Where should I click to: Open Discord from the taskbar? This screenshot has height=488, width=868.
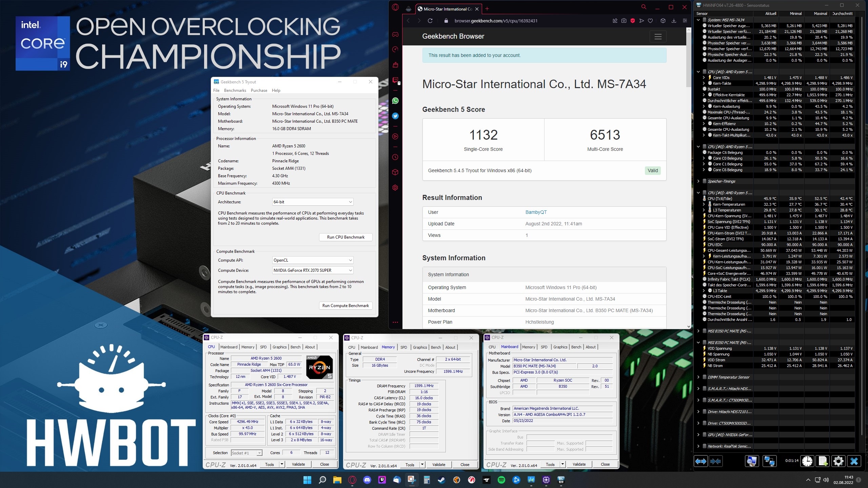[x=367, y=480]
